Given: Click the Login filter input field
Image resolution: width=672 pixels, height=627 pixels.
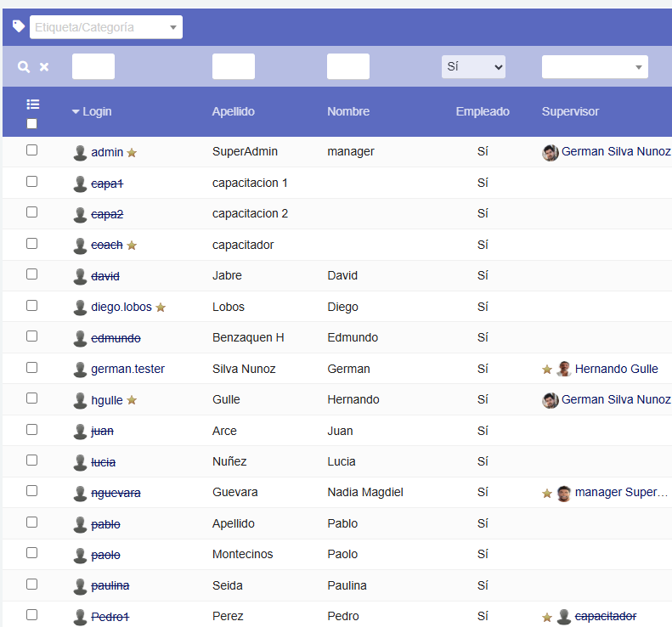Looking at the screenshot, I should (x=93, y=66).
